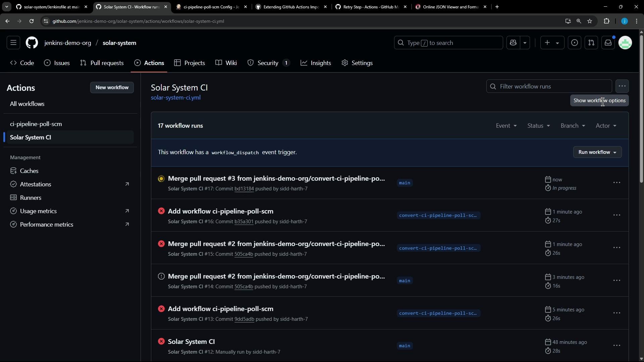This screenshot has height=362, width=644.
Task: Open the Copilot chat icon
Action: (x=513, y=43)
